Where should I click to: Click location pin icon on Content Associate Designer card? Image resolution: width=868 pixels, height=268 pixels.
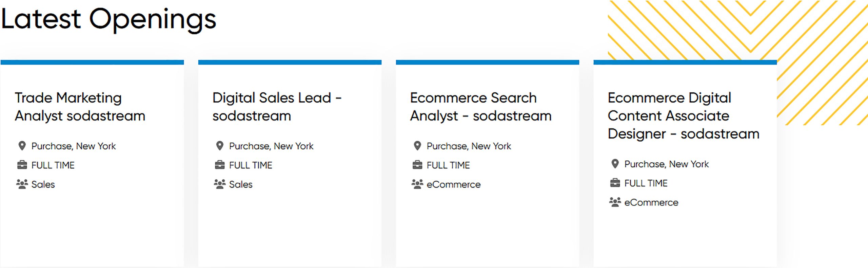615,164
